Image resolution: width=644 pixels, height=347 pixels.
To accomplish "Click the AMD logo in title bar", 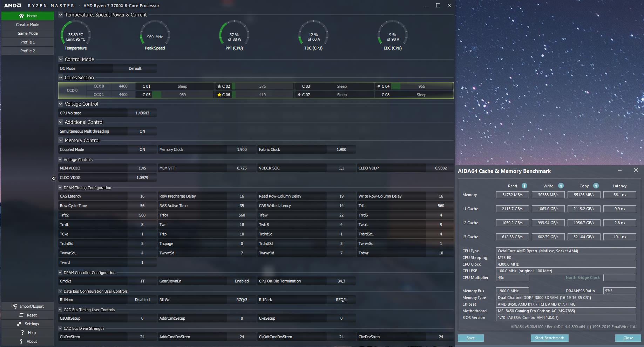I will click(13, 6).
